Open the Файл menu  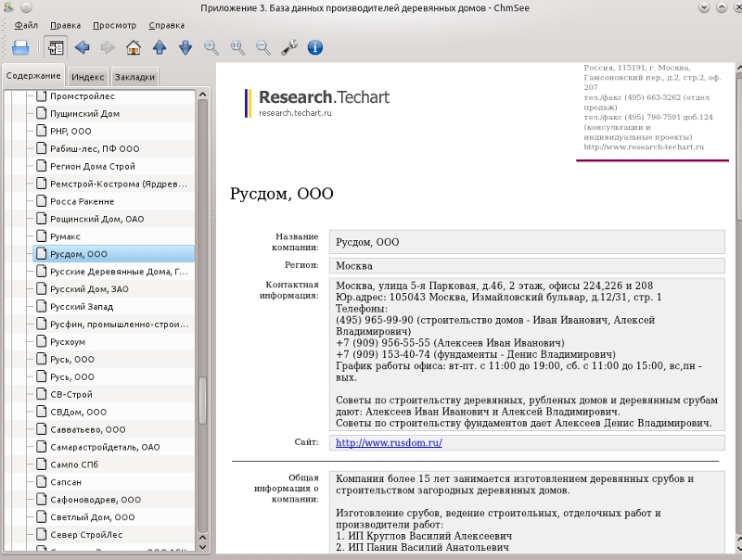26,25
